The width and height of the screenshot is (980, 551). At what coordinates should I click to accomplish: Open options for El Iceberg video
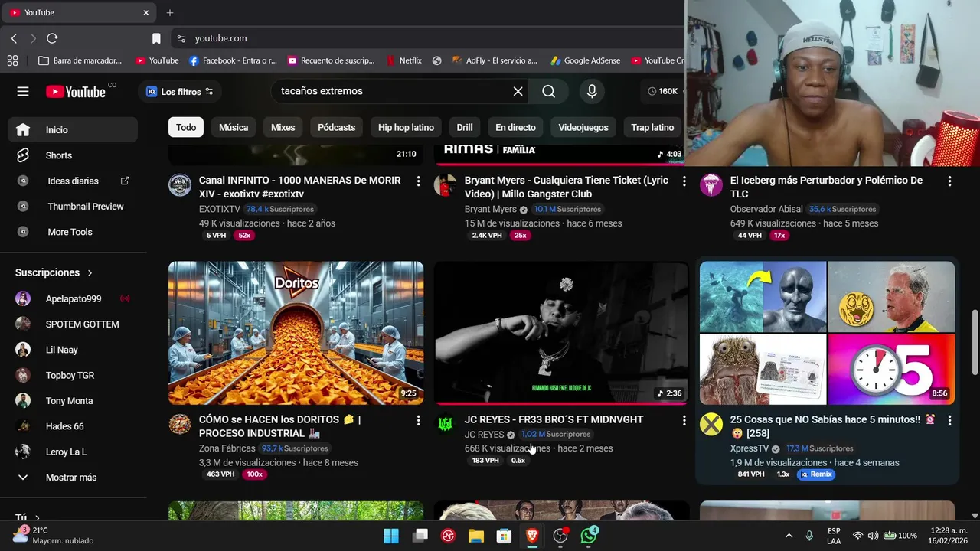tap(949, 181)
